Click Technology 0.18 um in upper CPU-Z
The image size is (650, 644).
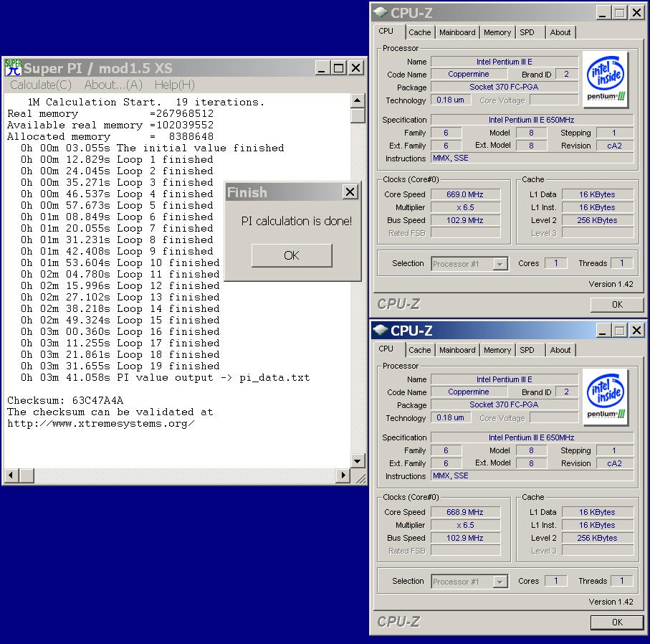tap(451, 100)
